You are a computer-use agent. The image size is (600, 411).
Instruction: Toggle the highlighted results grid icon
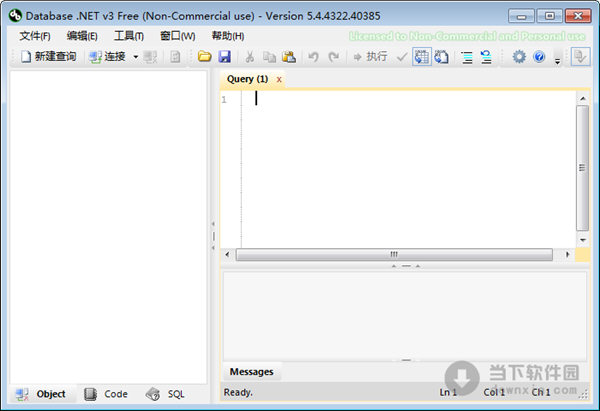422,57
